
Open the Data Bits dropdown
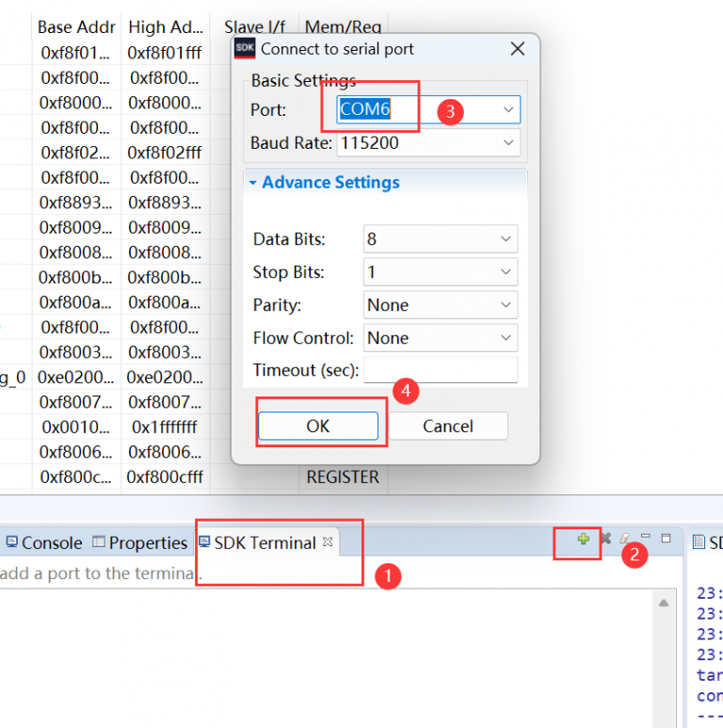(x=506, y=239)
